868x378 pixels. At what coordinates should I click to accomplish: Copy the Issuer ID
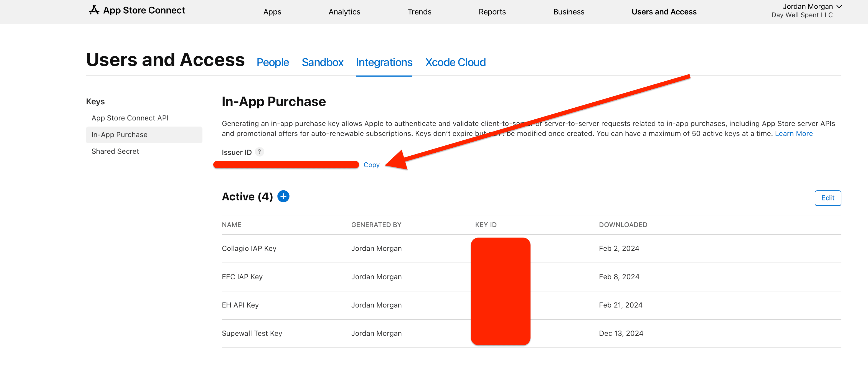[371, 165]
